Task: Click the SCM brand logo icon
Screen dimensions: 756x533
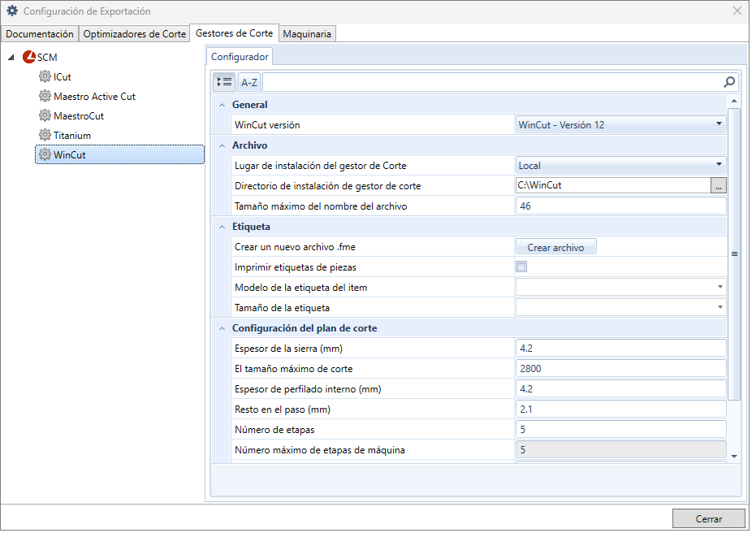Action: 29,57
